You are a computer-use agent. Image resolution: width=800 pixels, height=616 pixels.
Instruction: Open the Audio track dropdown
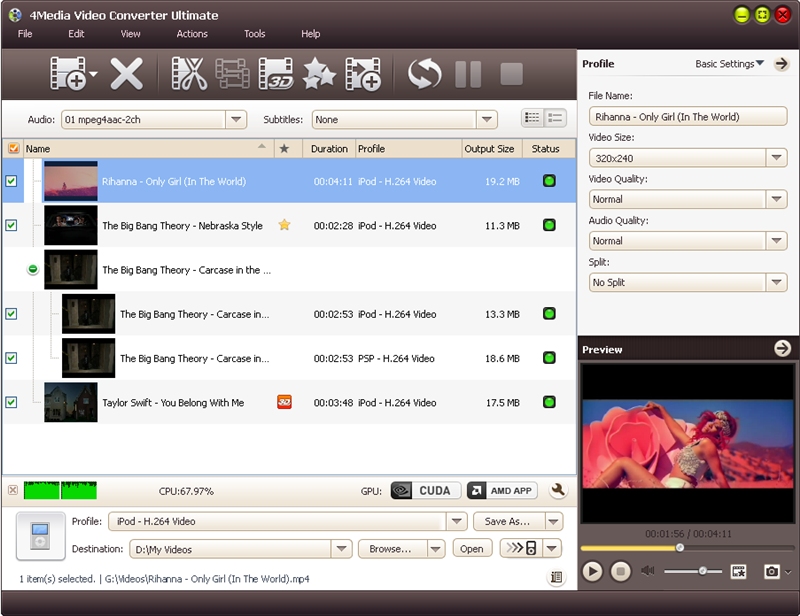click(236, 120)
